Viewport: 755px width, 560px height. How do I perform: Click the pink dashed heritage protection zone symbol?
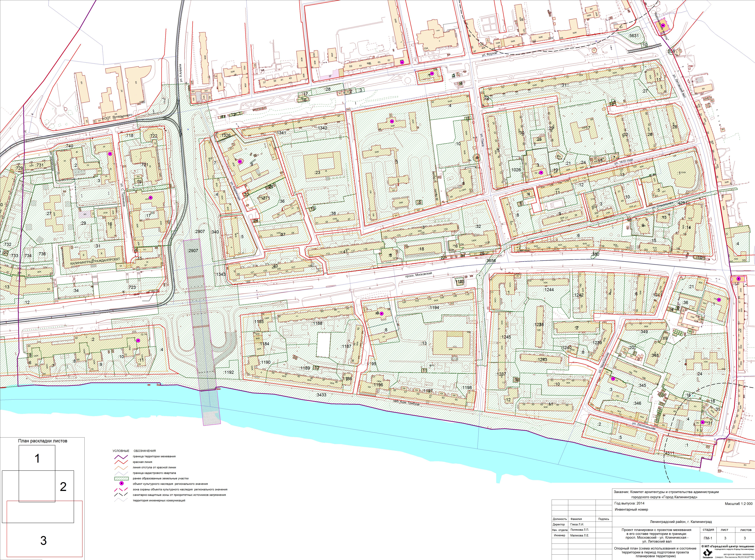(x=121, y=490)
